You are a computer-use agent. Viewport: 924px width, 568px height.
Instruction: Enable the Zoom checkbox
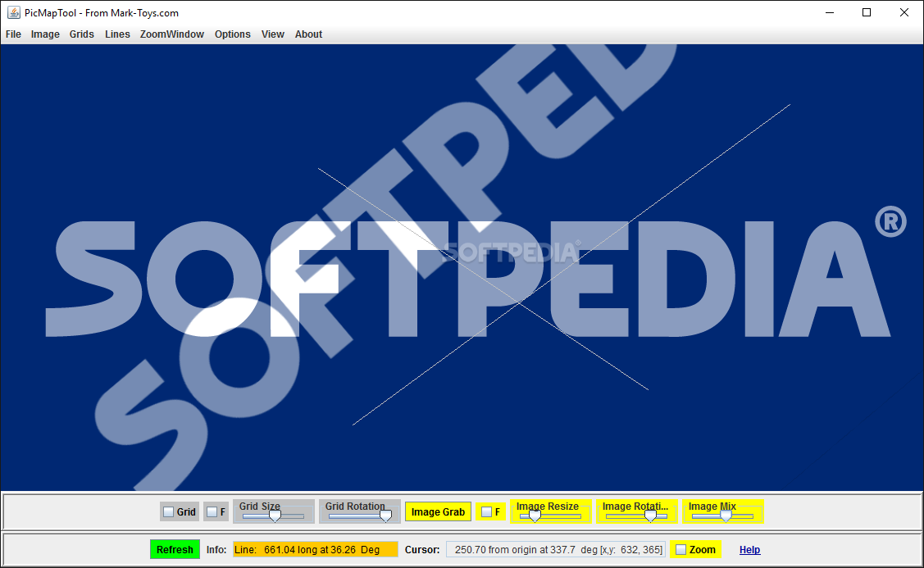pyautogui.click(x=681, y=550)
